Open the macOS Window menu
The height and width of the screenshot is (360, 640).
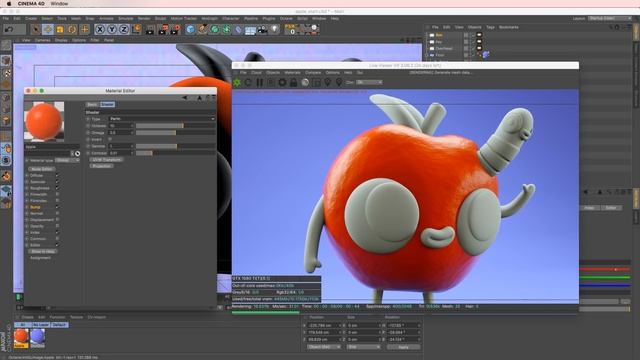point(60,4)
